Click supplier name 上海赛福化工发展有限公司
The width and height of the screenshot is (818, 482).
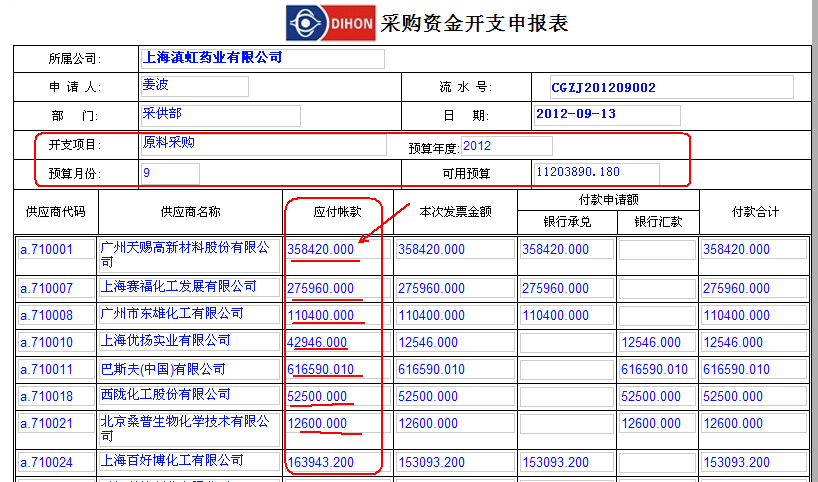pyautogui.click(x=189, y=288)
